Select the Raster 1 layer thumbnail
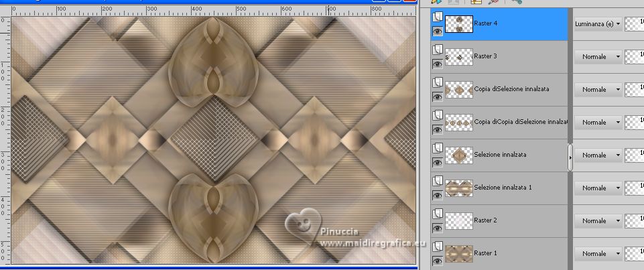 click(x=459, y=254)
